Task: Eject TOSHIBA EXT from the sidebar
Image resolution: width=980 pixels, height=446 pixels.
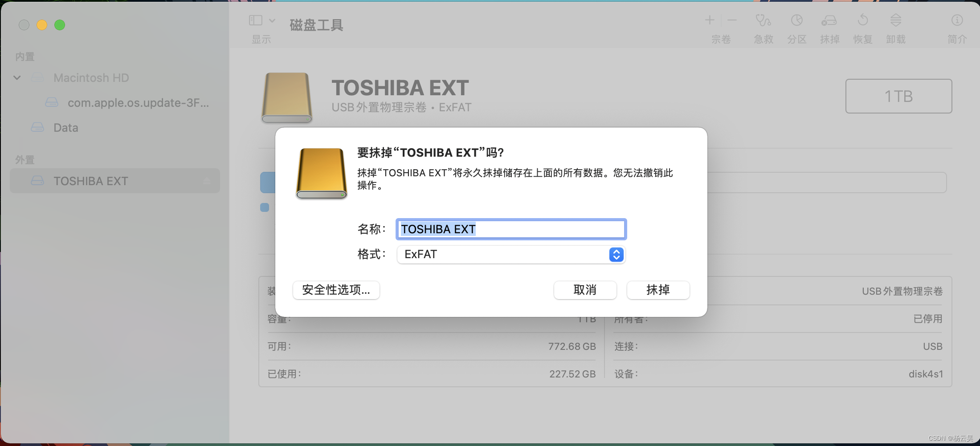Action: [206, 181]
